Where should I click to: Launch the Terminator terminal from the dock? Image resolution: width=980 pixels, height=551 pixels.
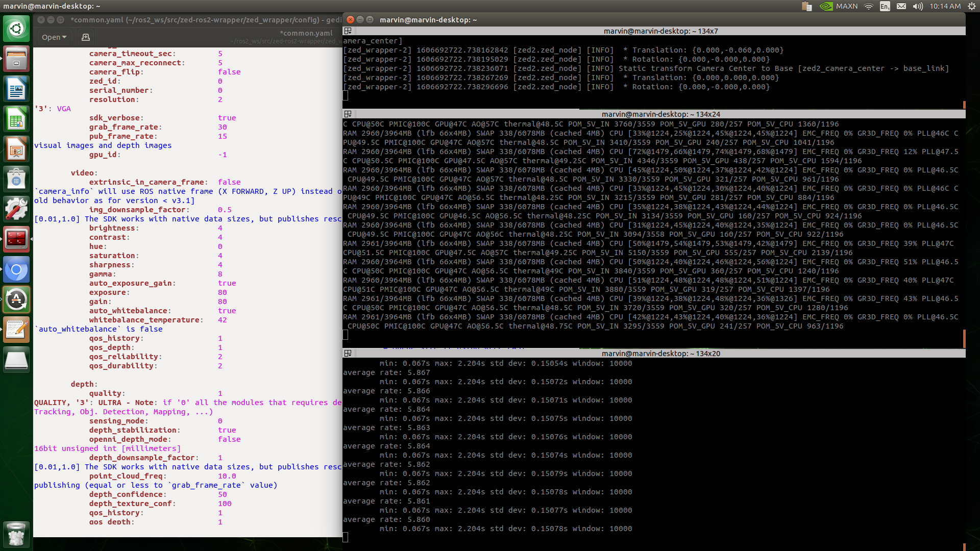[16, 239]
